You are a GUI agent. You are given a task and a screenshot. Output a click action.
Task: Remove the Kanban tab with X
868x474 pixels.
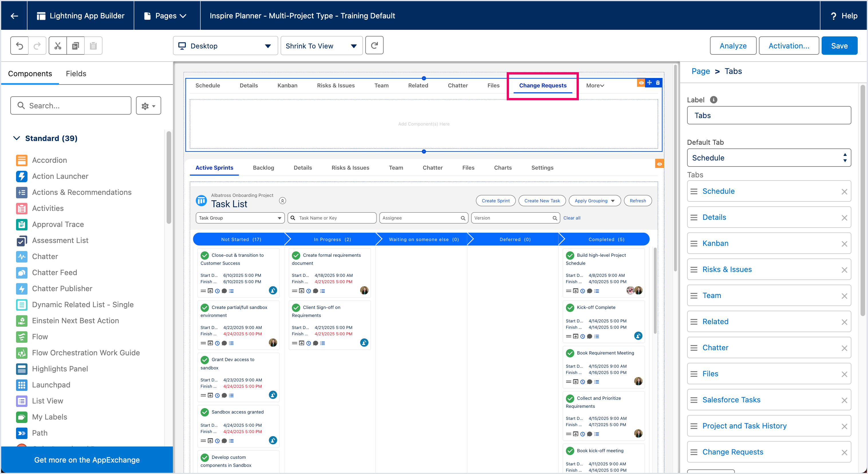coord(844,244)
